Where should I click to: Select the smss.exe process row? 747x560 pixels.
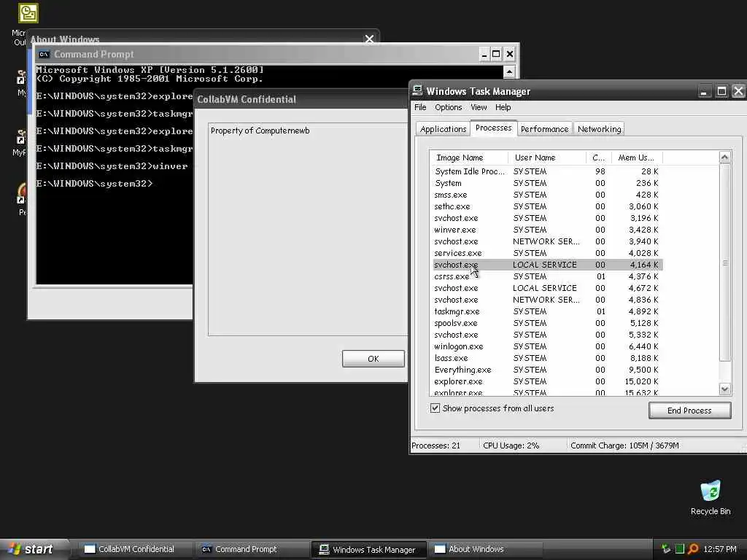coord(546,195)
